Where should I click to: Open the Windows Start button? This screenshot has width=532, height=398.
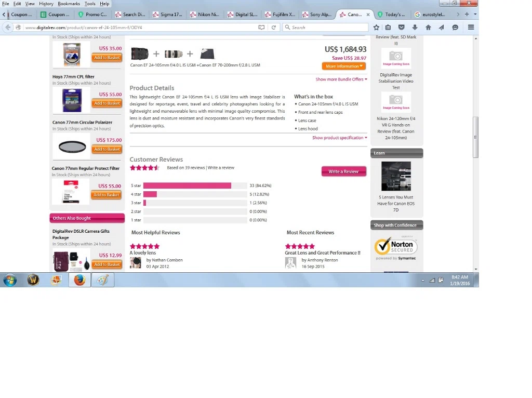[10, 280]
